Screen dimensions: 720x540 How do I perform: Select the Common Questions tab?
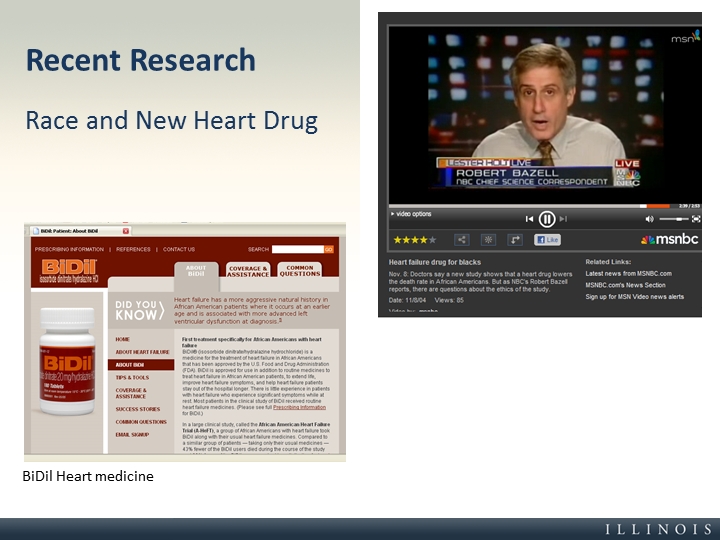(x=300, y=271)
